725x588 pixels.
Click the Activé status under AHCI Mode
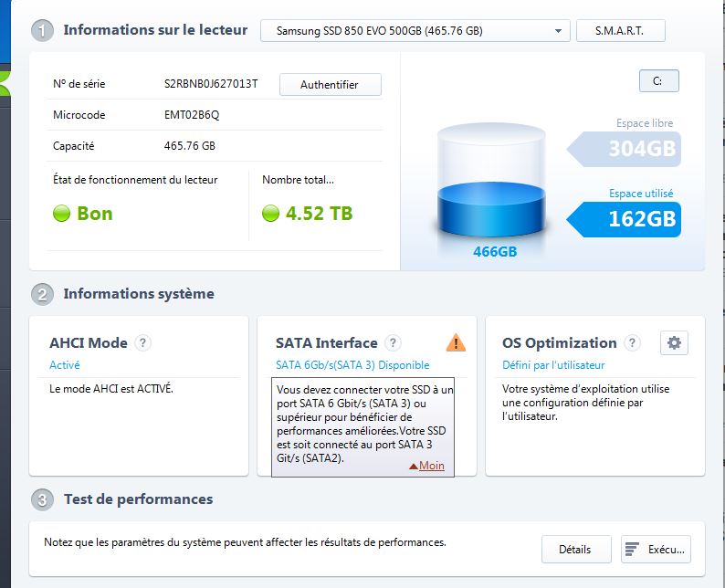pos(65,365)
